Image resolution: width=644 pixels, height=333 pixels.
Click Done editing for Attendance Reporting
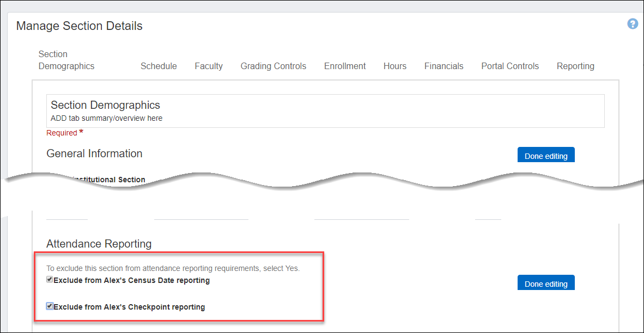click(545, 283)
